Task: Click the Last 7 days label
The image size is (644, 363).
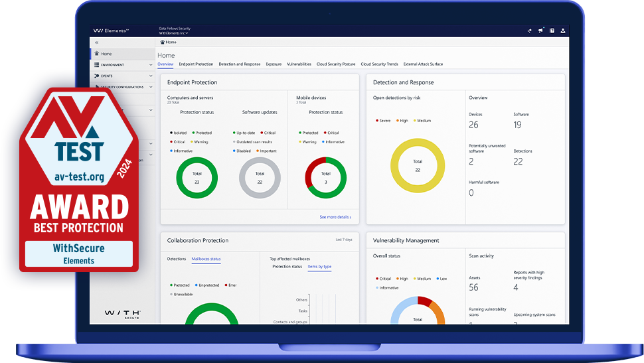Action: (344, 240)
